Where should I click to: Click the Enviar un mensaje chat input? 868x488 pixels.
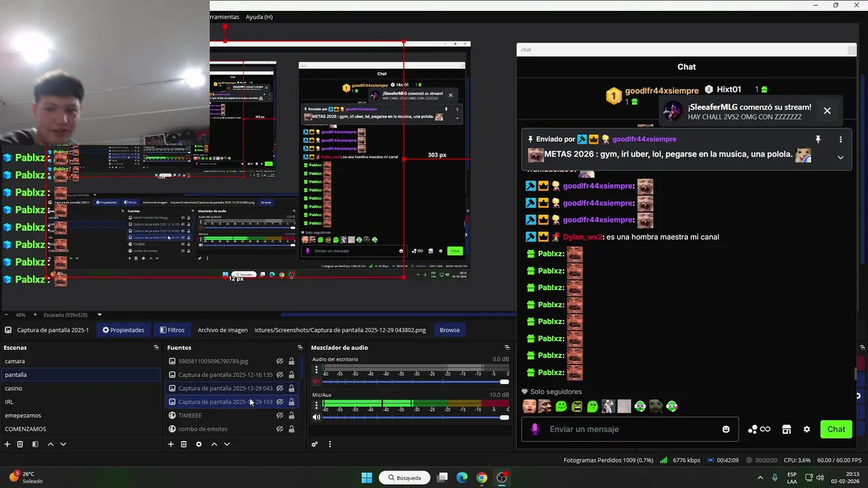(x=631, y=429)
